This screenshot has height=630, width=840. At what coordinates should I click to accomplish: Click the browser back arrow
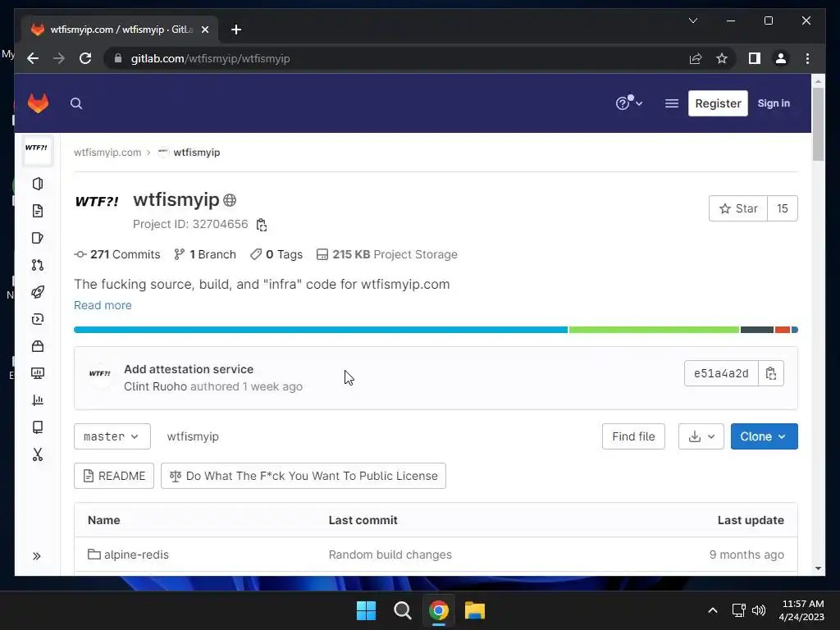coord(33,58)
